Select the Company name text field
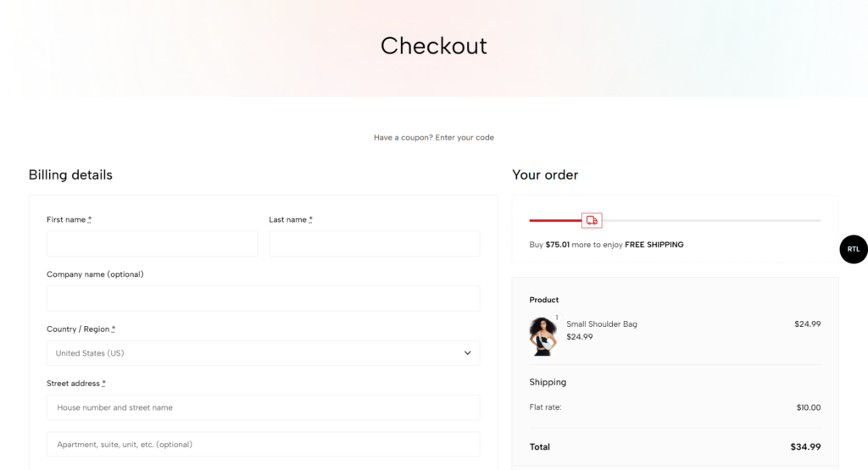This screenshot has height=470, width=868. (263, 298)
